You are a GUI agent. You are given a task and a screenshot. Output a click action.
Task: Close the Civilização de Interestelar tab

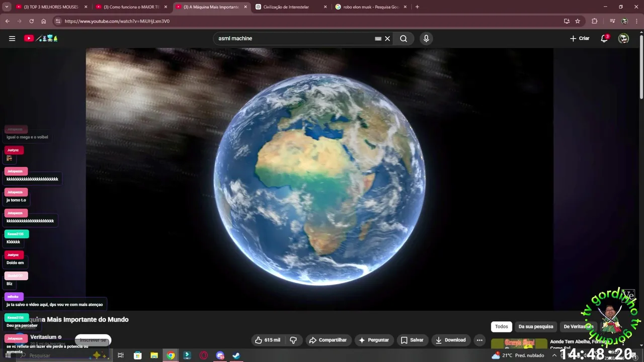click(x=325, y=7)
